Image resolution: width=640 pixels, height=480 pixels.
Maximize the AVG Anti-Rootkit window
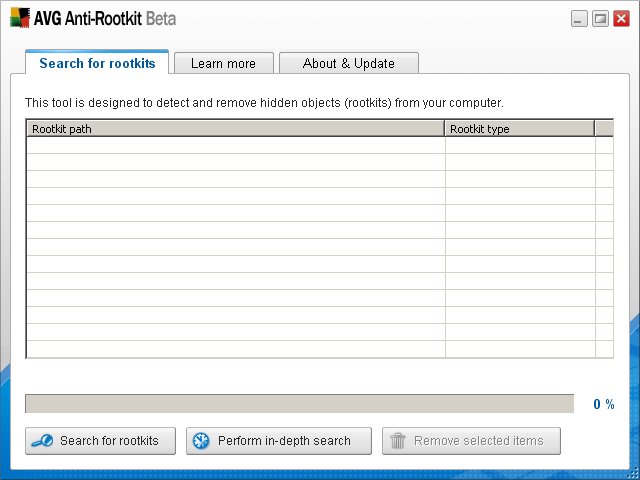600,19
